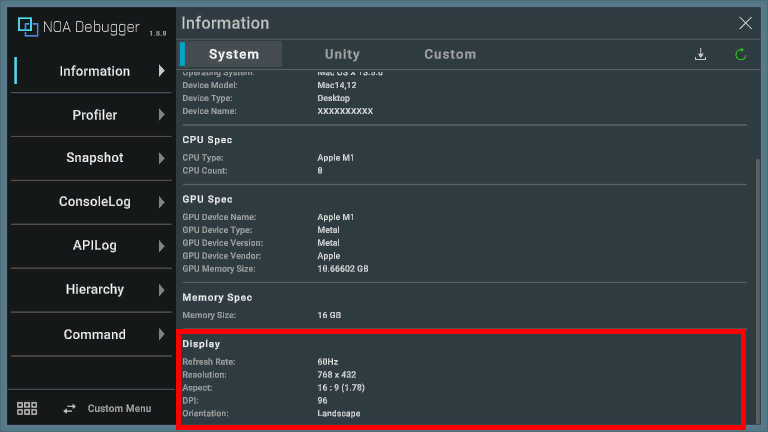Click the Memory Size value 16 GB

click(x=329, y=315)
